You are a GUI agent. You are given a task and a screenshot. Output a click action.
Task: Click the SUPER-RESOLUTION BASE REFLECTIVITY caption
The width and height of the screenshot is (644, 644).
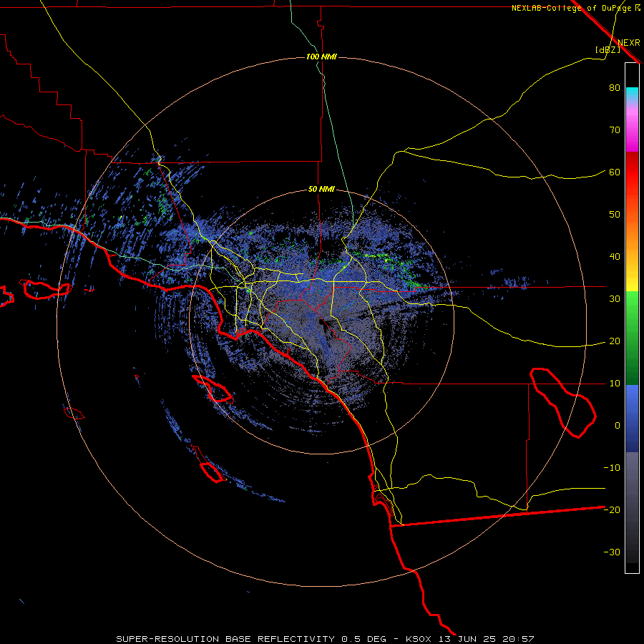pos(225,639)
